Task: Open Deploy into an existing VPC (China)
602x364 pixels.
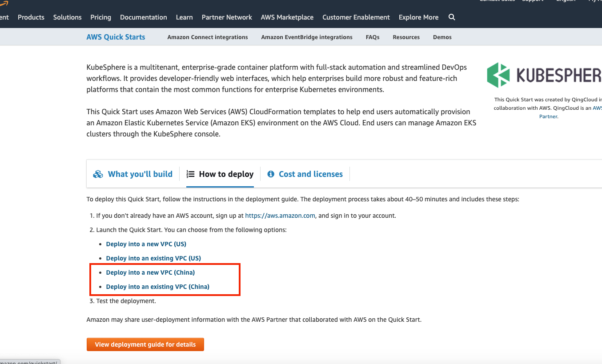Action: pyautogui.click(x=157, y=286)
